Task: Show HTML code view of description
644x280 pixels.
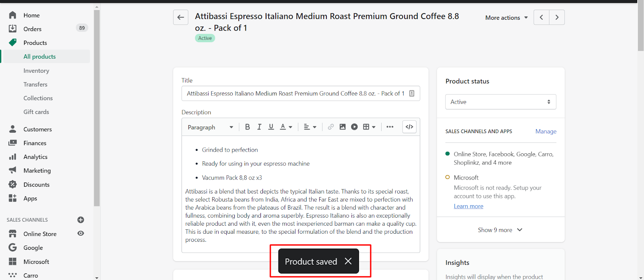Action: 409,127
